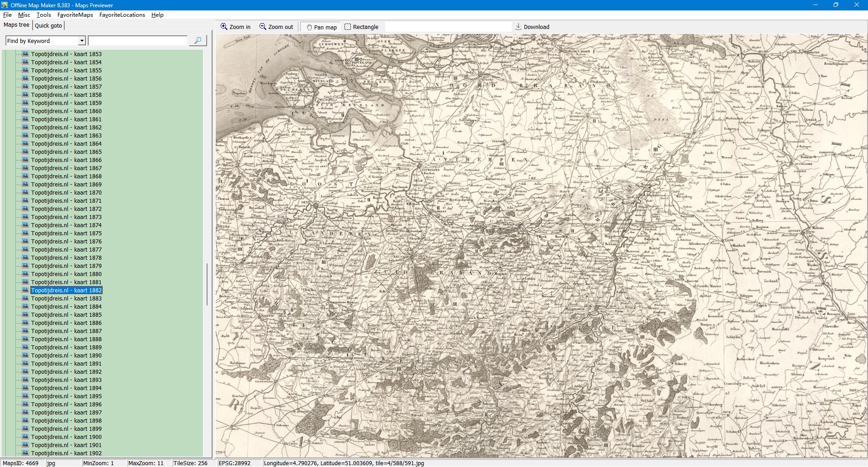Click the map icon beside kaart 1853
868x467 pixels.
(x=25, y=54)
